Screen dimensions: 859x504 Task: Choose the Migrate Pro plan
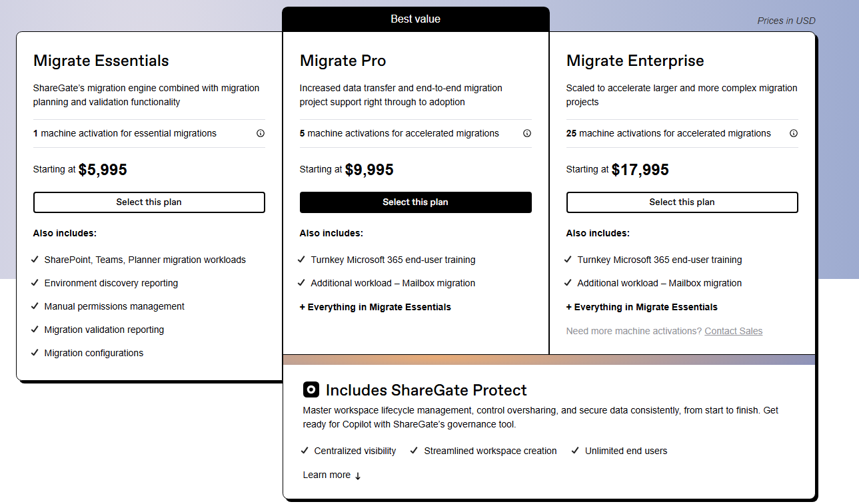pyautogui.click(x=415, y=202)
